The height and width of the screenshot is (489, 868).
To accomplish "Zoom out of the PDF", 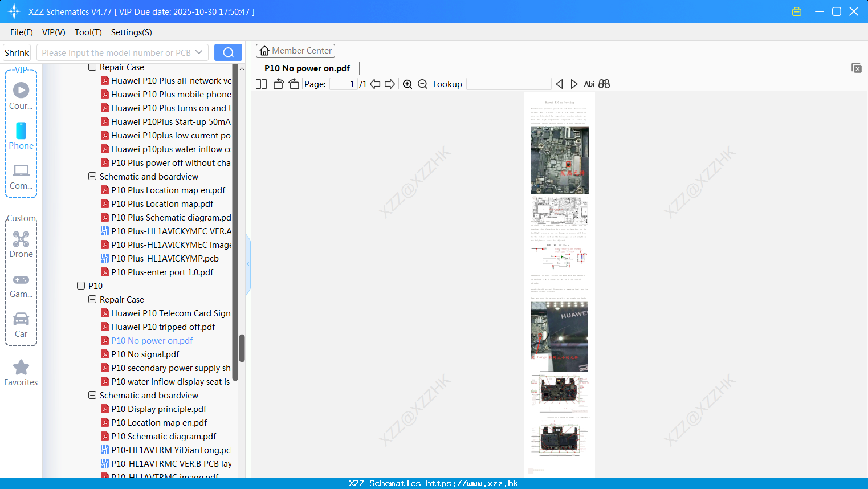I will [422, 84].
